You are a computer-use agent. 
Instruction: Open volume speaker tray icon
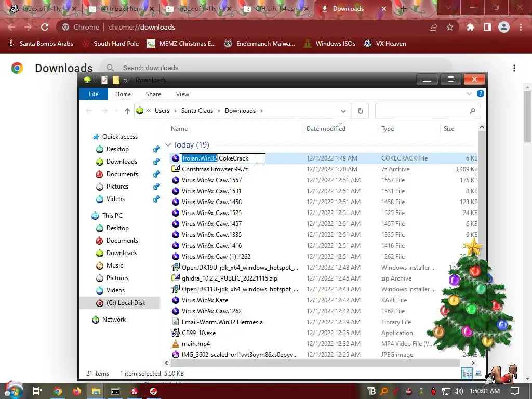(458, 391)
